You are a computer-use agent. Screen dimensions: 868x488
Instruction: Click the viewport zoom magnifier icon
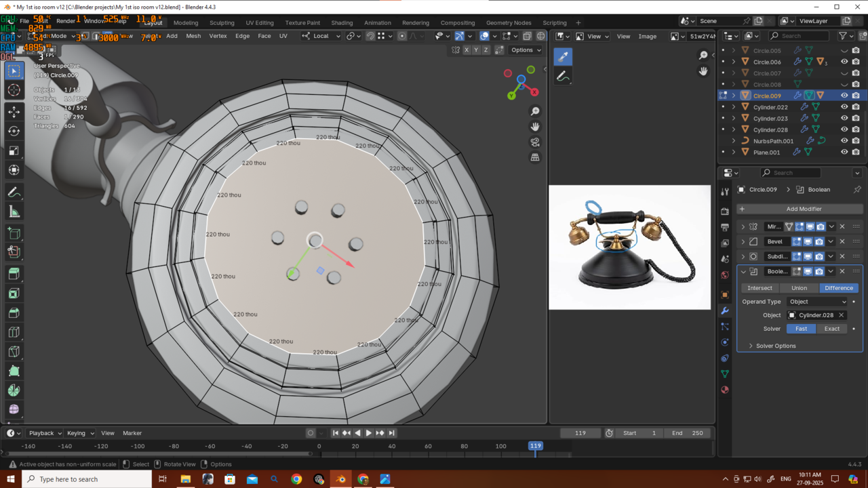535,111
